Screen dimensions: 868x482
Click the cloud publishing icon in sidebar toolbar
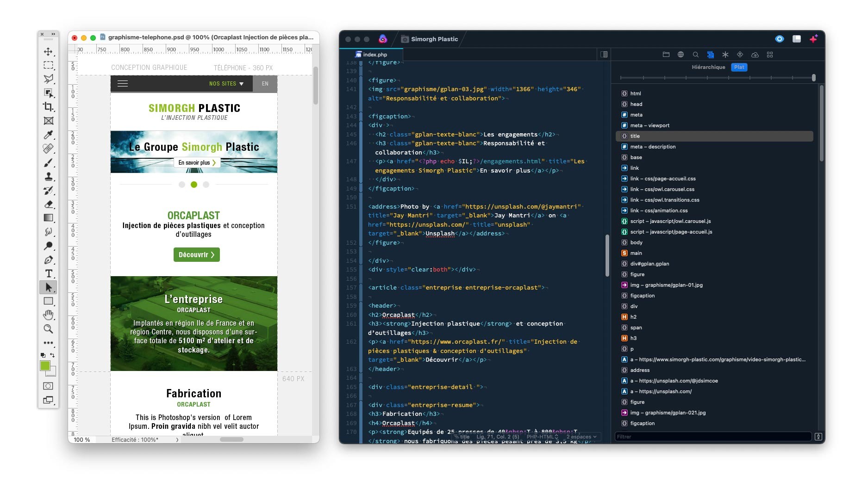tap(755, 55)
